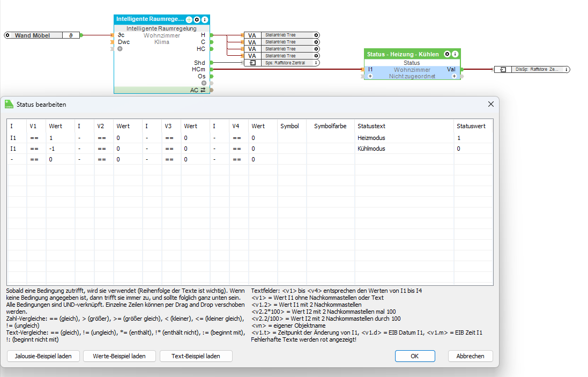
Task: Click Symbolfarbe cell in the Kühlmodus row
Action: (x=330, y=149)
